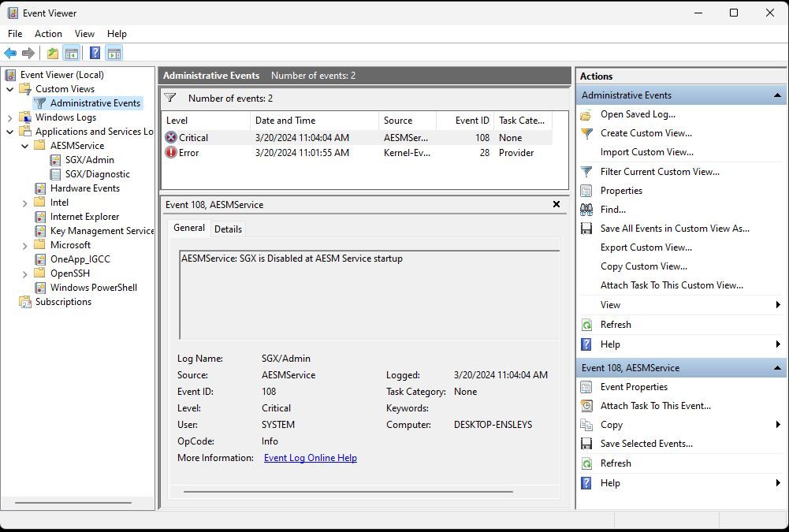
Task: Close the Event 108 preview pane
Action: 556,204
